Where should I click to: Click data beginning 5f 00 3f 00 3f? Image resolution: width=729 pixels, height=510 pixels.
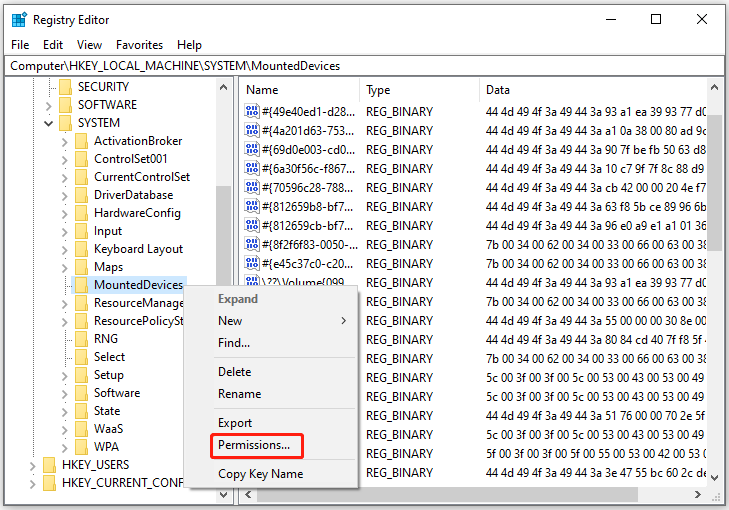tap(595, 454)
